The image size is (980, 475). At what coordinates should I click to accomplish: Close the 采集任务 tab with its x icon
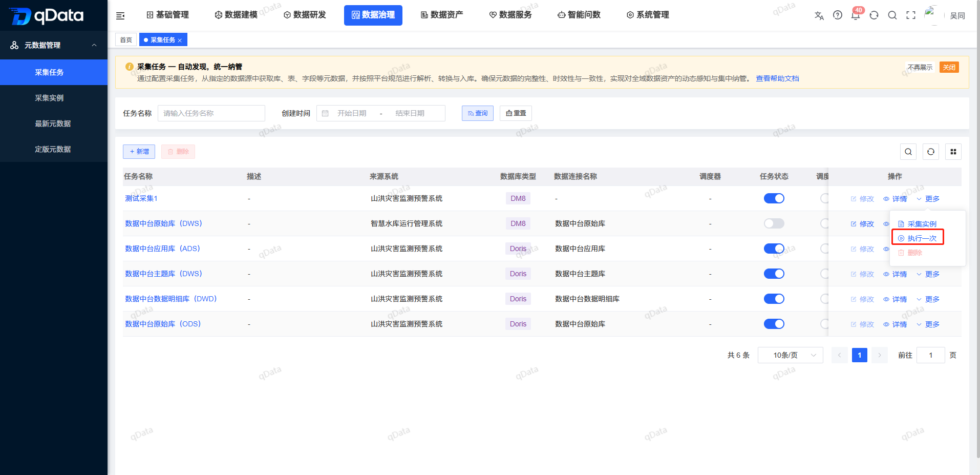[x=180, y=40]
